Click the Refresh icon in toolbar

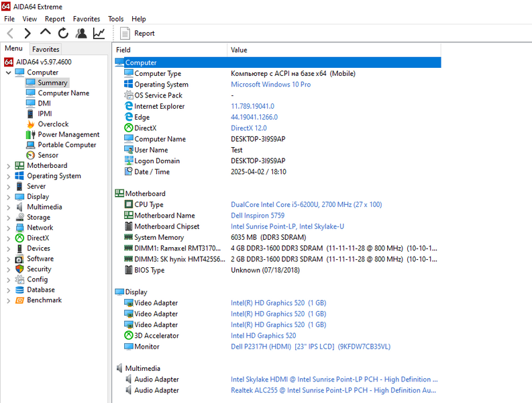pos(63,34)
